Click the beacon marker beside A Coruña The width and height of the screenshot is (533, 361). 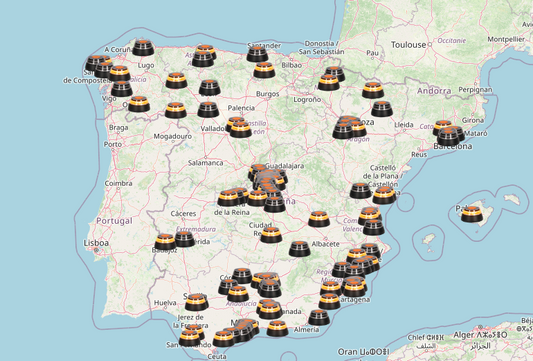click(x=143, y=48)
